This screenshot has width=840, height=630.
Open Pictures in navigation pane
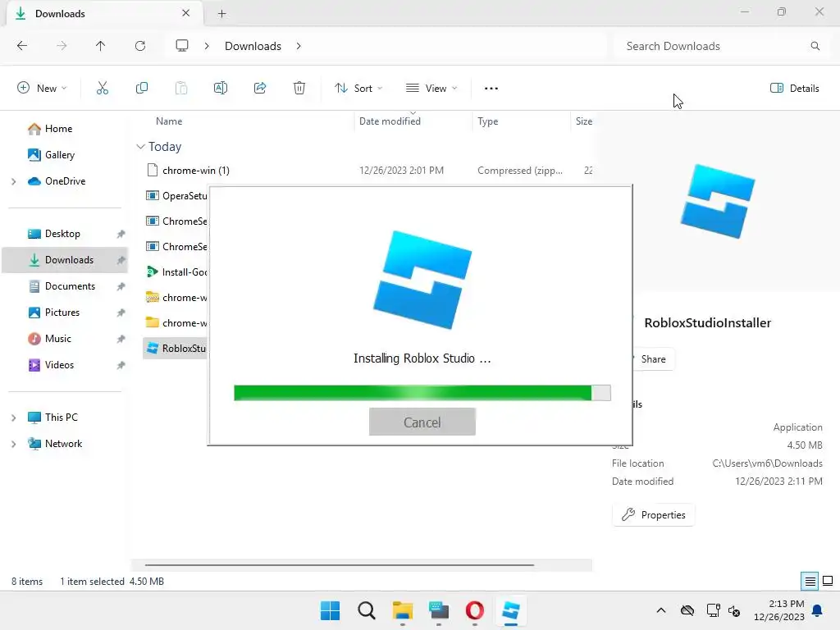[x=62, y=313]
